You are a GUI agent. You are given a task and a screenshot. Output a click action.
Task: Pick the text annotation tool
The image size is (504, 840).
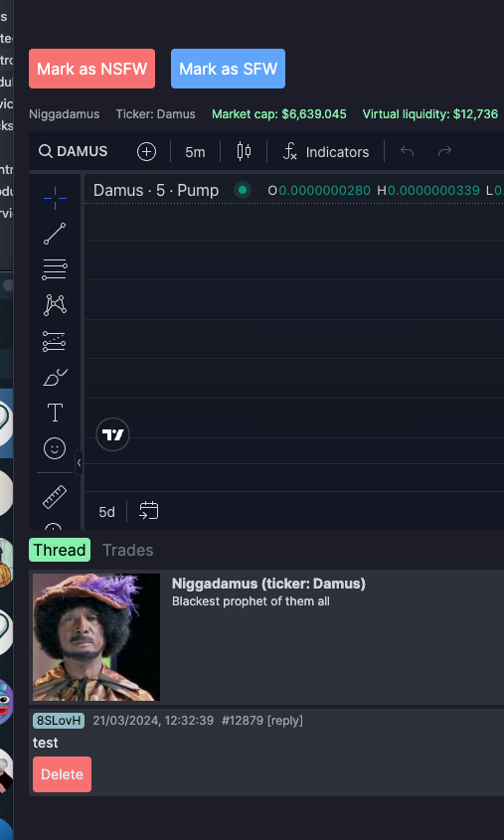pos(55,413)
